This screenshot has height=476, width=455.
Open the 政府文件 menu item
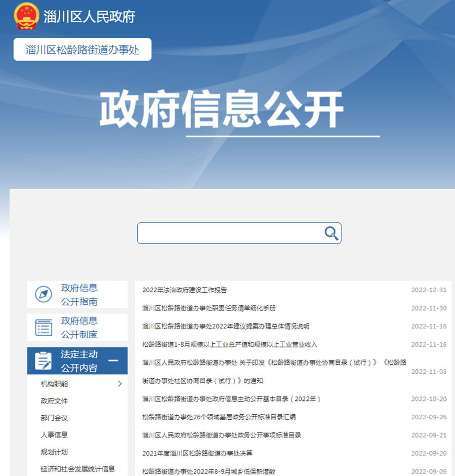(x=54, y=401)
